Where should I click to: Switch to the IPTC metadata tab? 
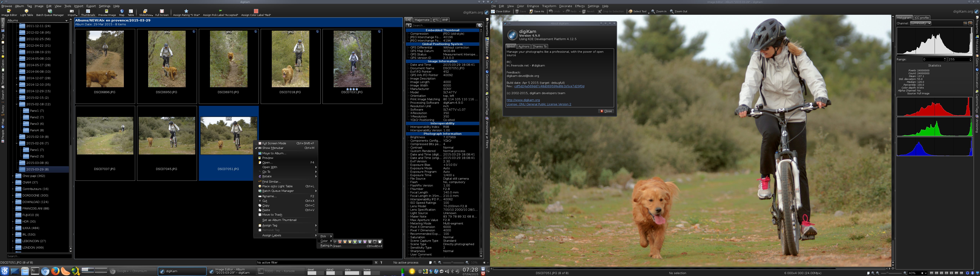(436, 20)
